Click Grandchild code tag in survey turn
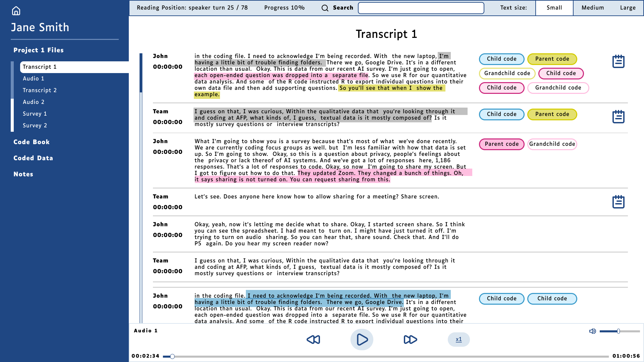 (552, 144)
